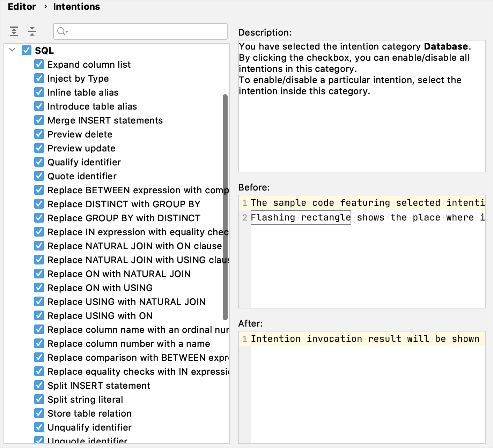
Task: Click the intentions list vertical scrollbar
Action: (x=225, y=207)
